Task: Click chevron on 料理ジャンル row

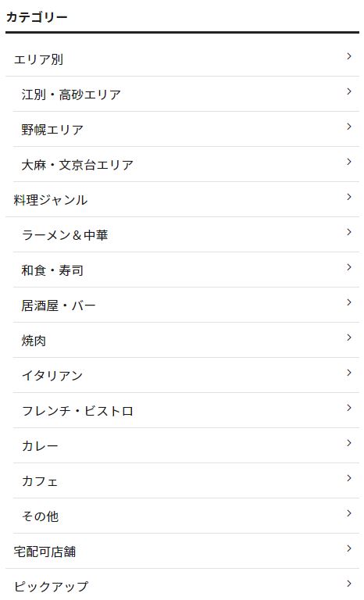Action: (x=348, y=197)
